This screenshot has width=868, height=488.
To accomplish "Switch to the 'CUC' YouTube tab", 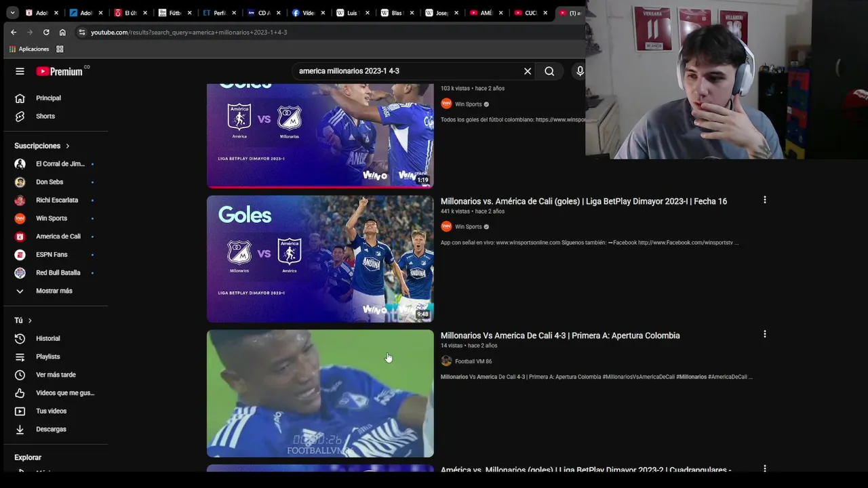I will click(530, 13).
